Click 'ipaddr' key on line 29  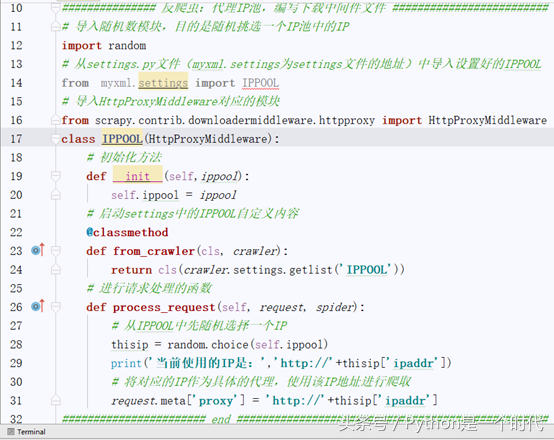413,363
